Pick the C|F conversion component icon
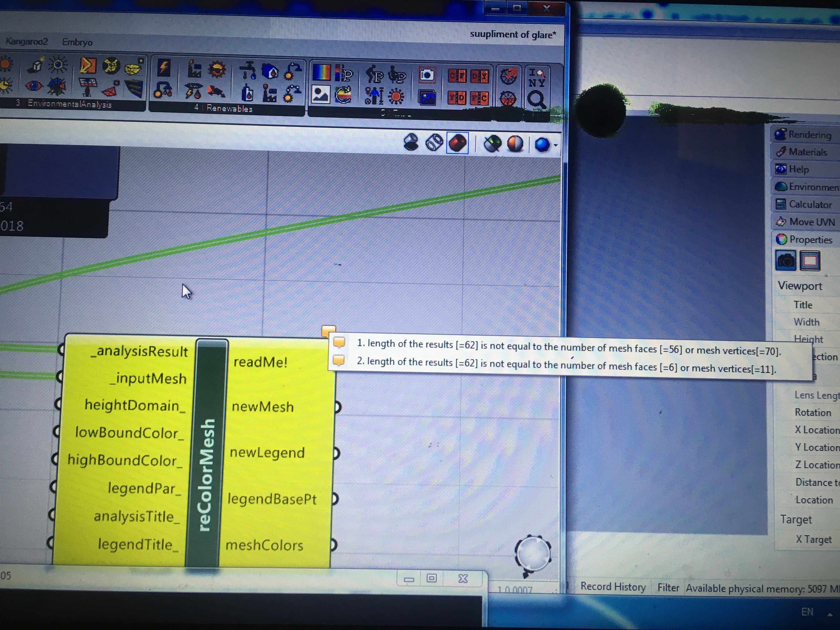The height and width of the screenshot is (630, 840). pos(457,76)
